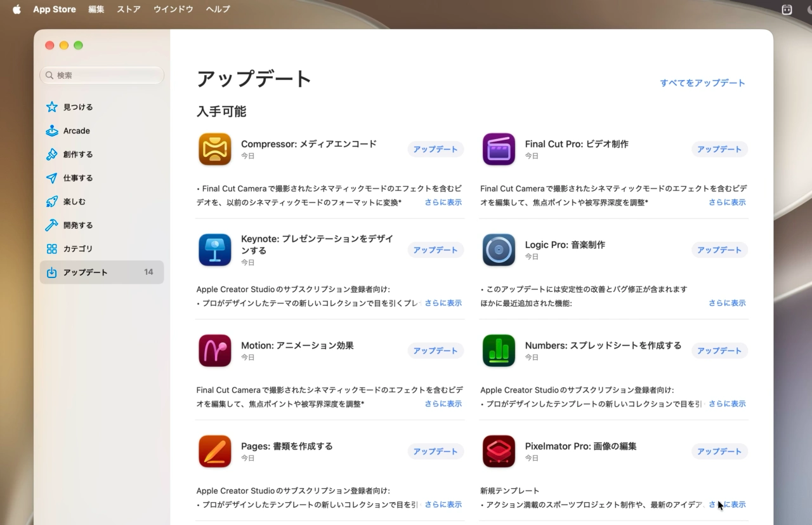Viewport: 812px width, 525px height.
Task: Open the Compressor app icon
Action: (x=214, y=149)
